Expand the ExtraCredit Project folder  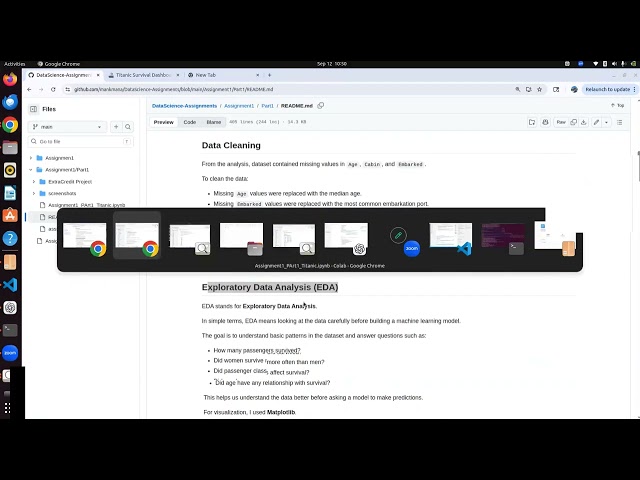coord(34,182)
